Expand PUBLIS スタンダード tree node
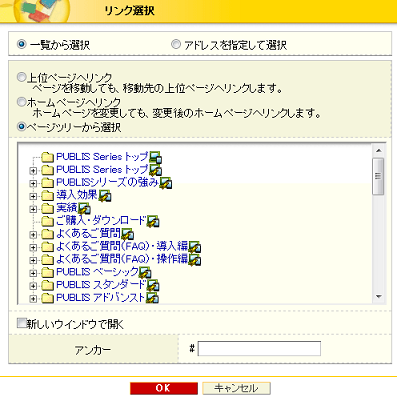 (x=33, y=286)
